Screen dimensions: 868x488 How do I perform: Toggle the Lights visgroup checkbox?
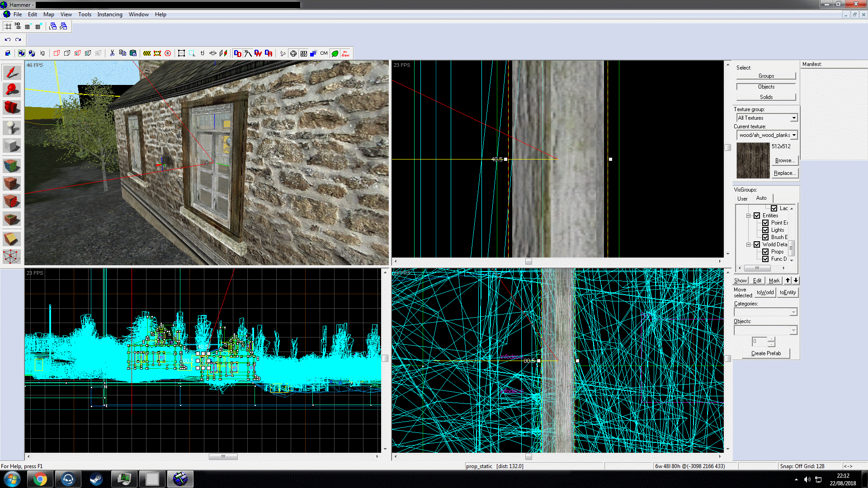click(x=765, y=230)
